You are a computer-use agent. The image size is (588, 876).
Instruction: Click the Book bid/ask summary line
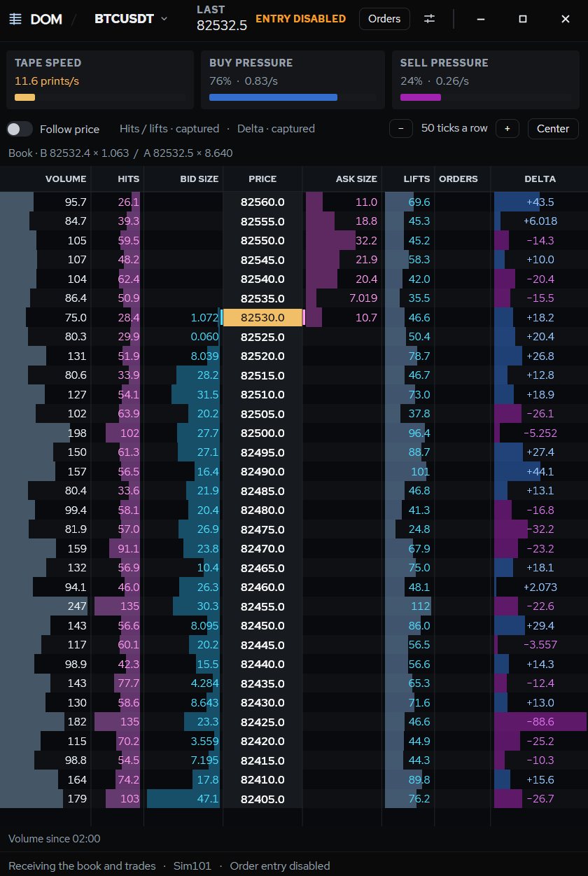(120, 153)
